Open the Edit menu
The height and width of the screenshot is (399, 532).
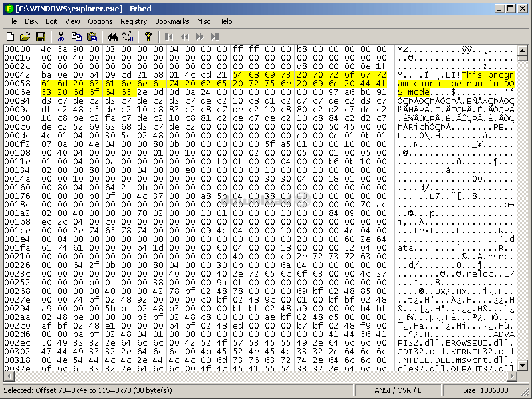pos(51,21)
